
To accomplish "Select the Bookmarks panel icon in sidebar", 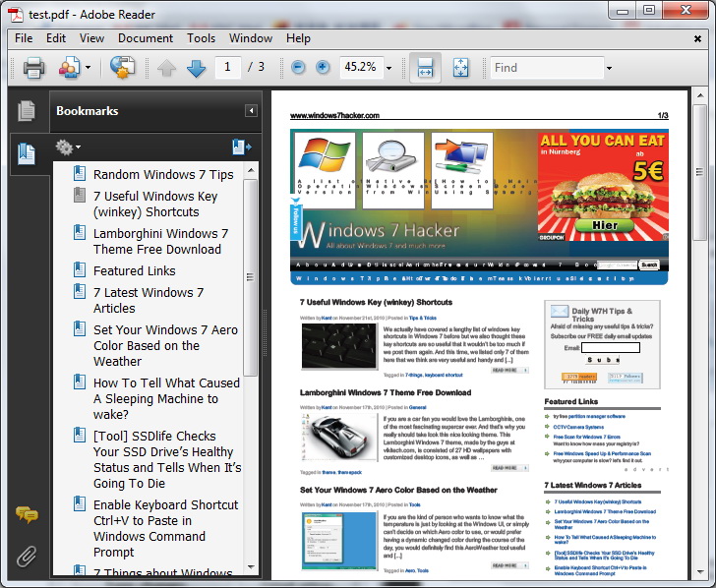I will (x=26, y=153).
